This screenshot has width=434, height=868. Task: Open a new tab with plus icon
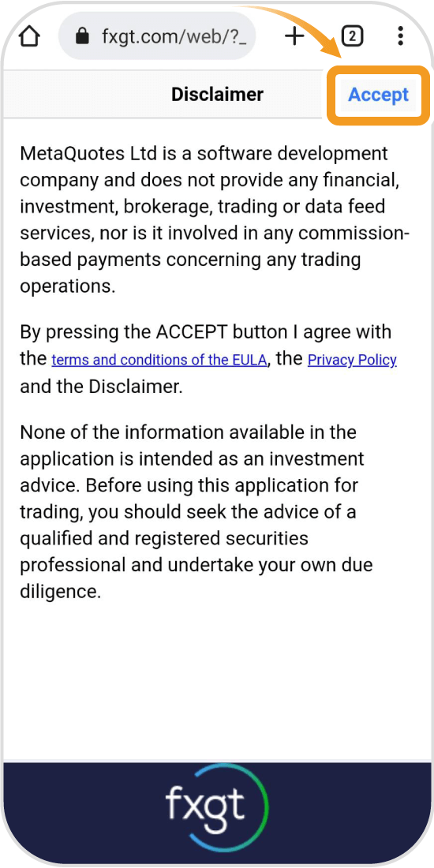294,36
